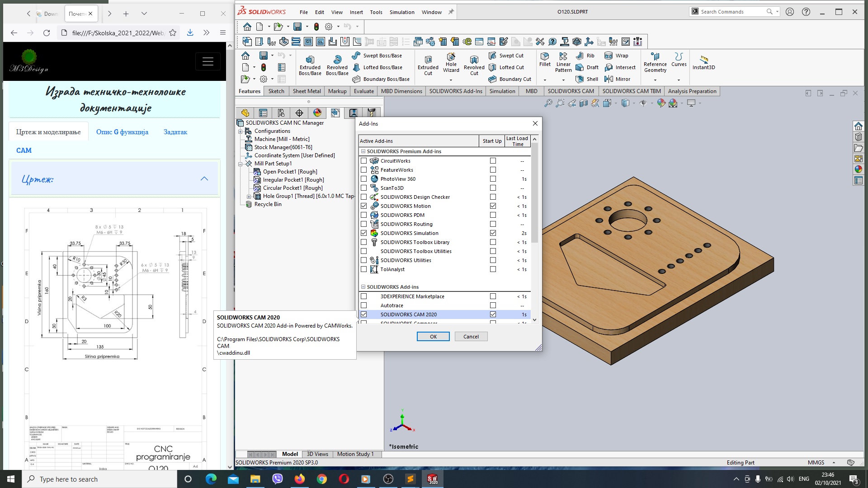868x488 pixels.
Task: Switch to the Sketch tab
Action: pos(276,91)
